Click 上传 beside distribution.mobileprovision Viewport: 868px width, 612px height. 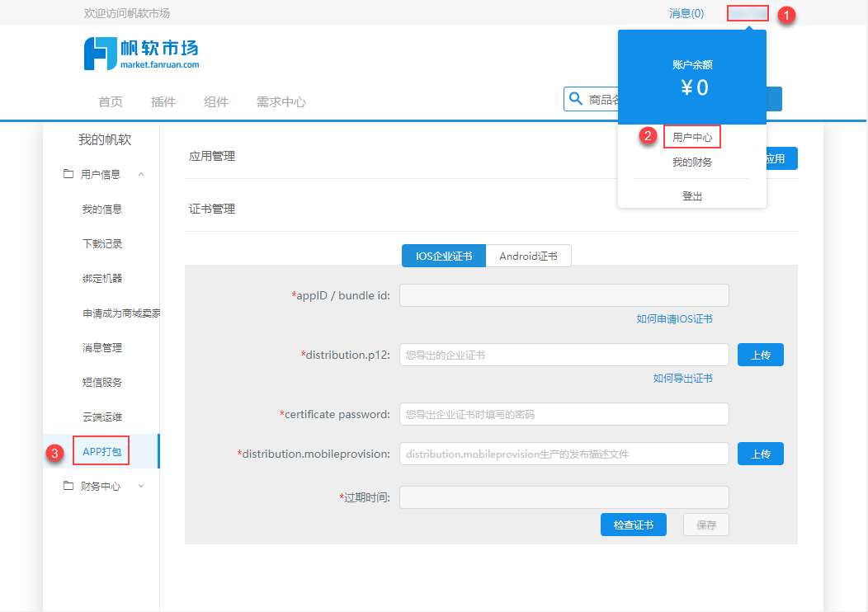(761, 454)
